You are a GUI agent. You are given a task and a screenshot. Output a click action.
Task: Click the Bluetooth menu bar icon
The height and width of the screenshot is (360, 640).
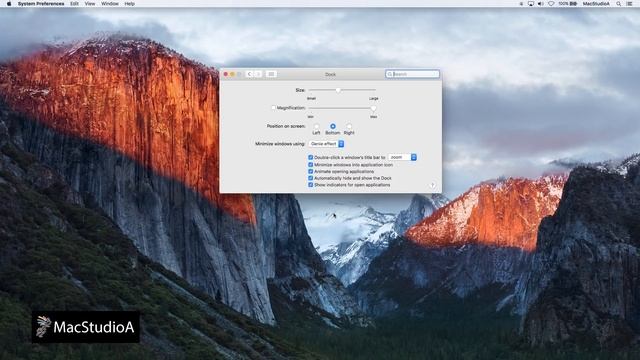[521, 4]
